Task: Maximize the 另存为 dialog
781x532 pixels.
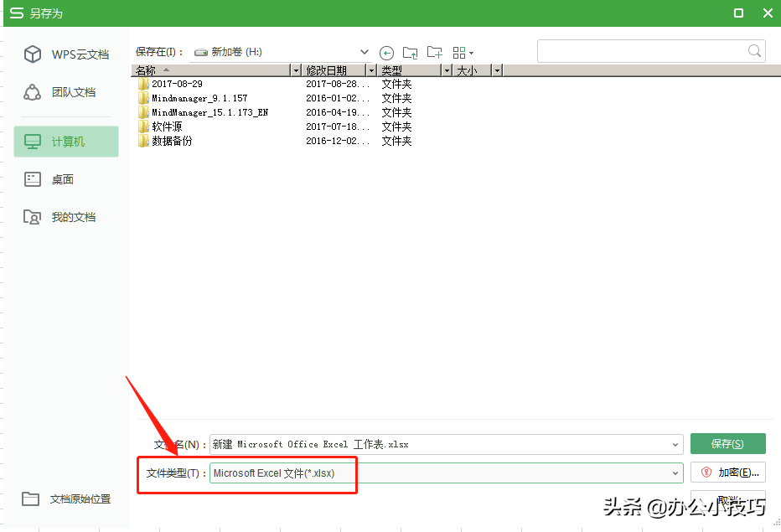Action: click(x=738, y=13)
